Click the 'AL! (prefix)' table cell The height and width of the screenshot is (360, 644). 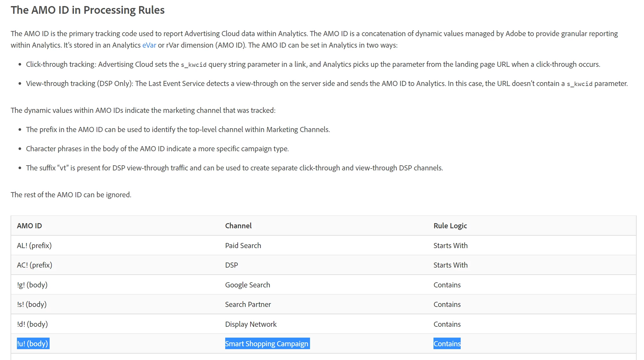pyautogui.click(x=34, y=246)
